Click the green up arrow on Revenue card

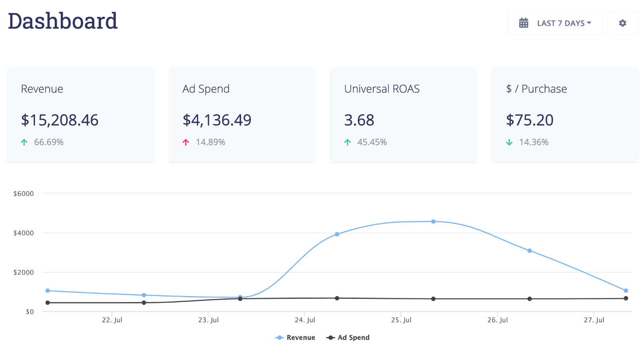tap(25, 142)
